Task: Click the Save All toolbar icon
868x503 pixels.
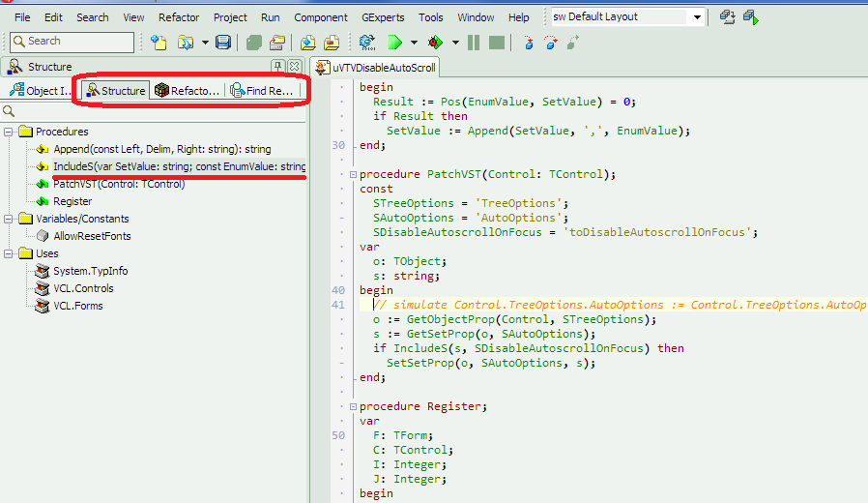Action: (x=253, y=43)
